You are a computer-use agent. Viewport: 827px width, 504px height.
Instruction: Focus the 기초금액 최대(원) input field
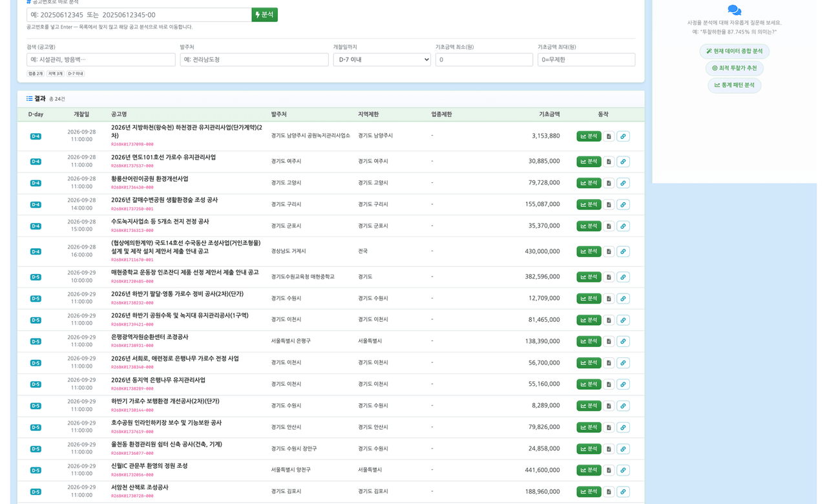click(x=586, y=59)
